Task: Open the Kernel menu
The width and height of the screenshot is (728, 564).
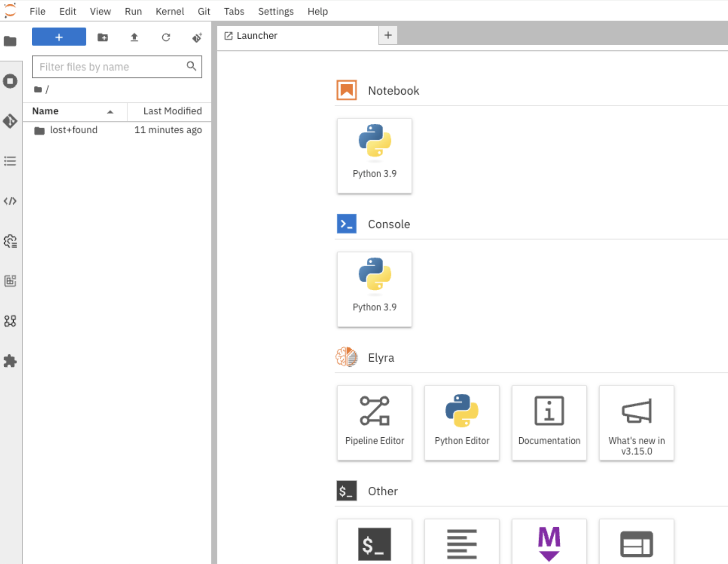Action: [170, 11]
